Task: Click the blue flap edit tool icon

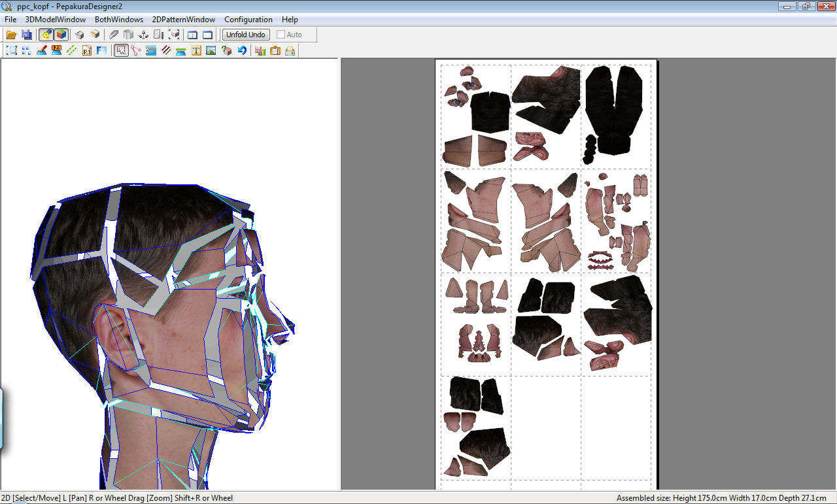Action: 151,50
